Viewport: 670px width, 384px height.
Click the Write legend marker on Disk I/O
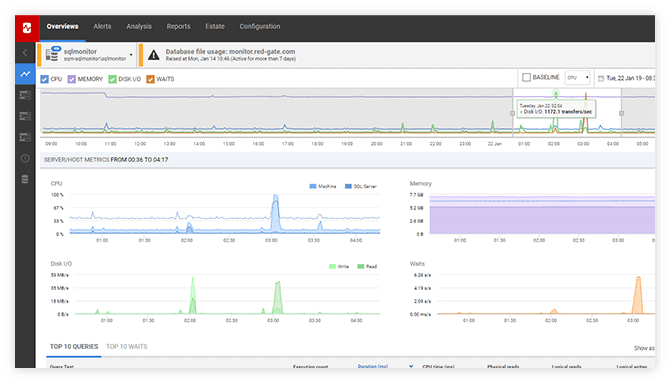(x=332, y=267)
